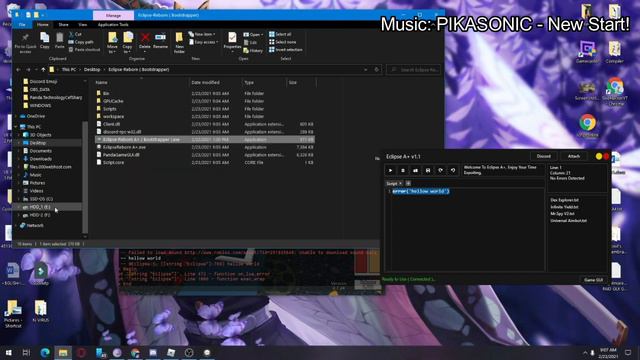Screen dimensions: 640x360
Task: Open the Application Tools ribbon tab
Action: (113, 25)
